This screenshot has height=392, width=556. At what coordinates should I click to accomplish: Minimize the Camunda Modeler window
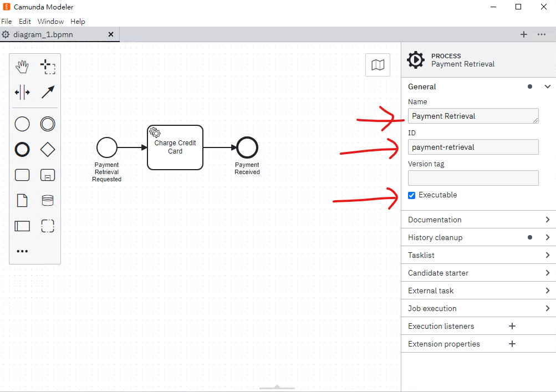coord(493,7)
